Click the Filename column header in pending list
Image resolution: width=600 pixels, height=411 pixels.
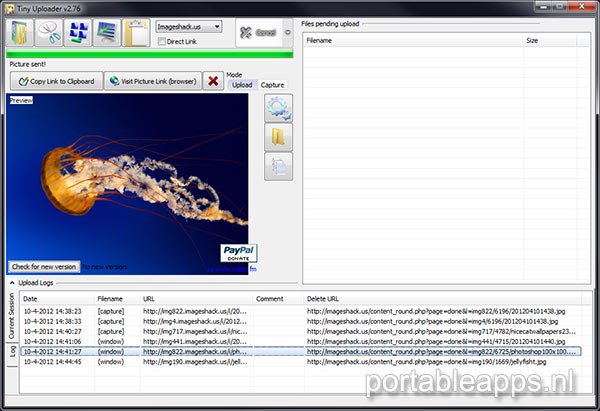[x=413, y=40]
